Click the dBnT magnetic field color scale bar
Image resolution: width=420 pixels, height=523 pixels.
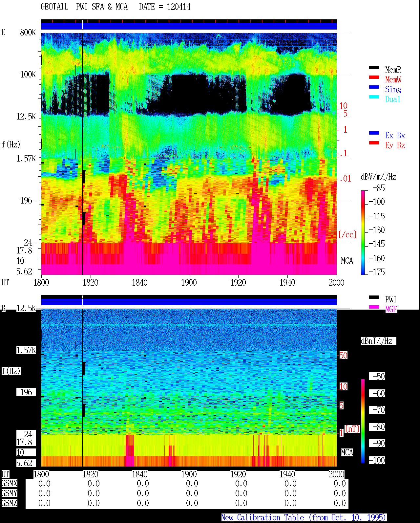coord(363,421)
